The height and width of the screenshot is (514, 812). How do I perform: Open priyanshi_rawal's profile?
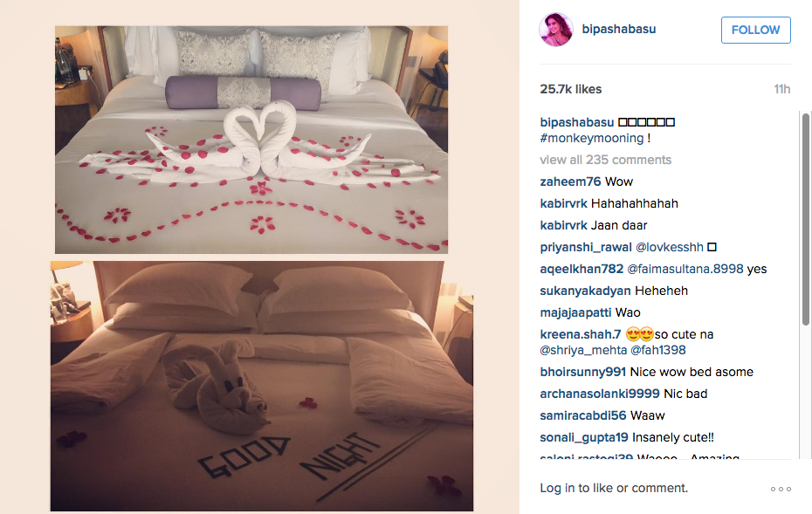pos(586,248)
